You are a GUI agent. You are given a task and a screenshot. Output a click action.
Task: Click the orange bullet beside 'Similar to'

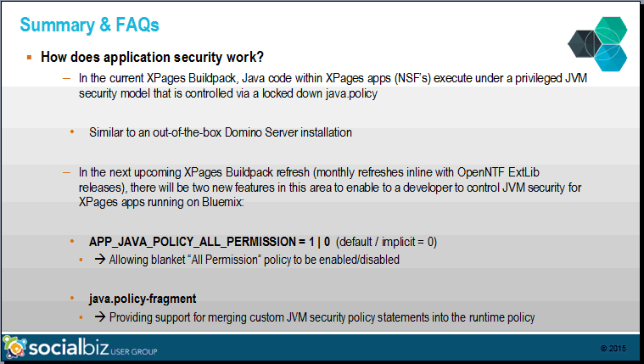tap(72, 132)
